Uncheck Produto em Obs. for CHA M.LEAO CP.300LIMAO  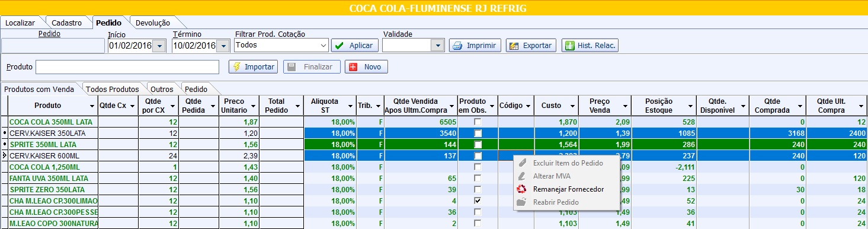[478, 201]
